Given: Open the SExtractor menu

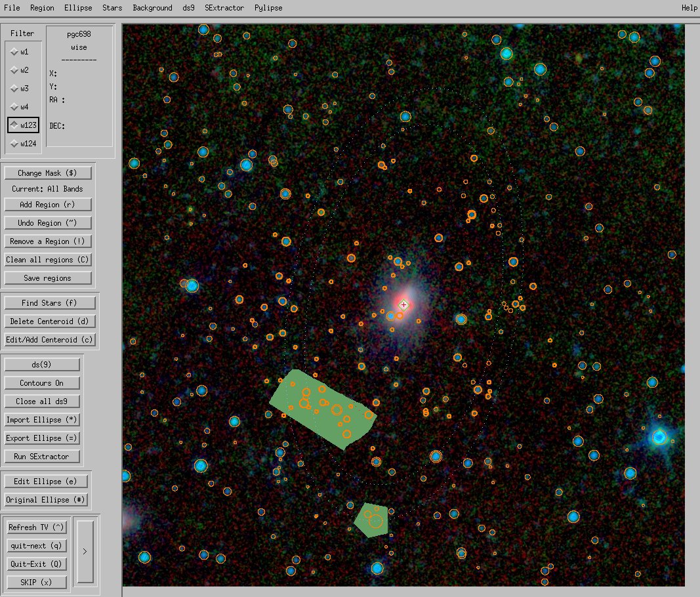Looking at the screenshot, I should [224, 8].
